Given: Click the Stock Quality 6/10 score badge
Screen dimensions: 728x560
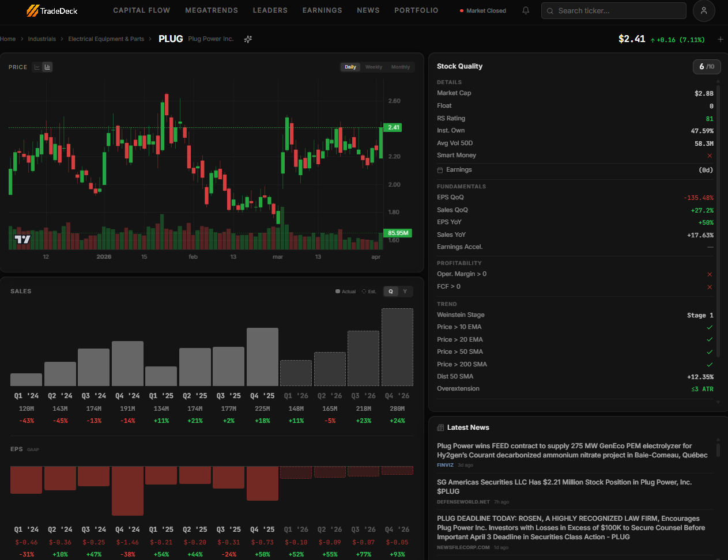Looking at the screenshot, I should (707, 67).
